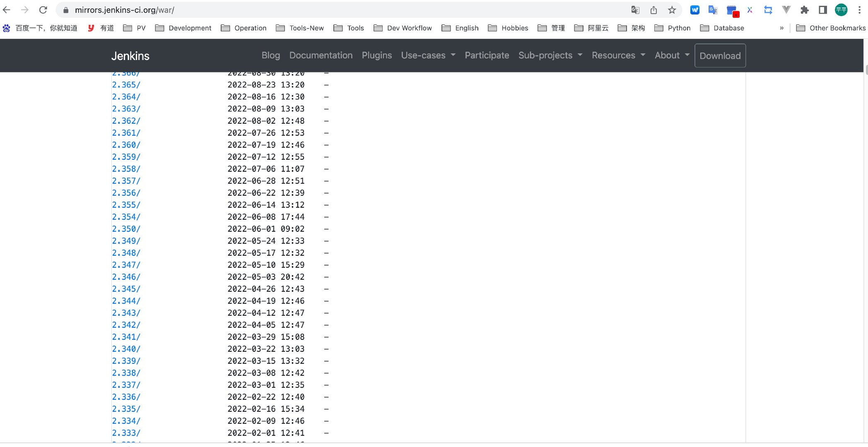868x447 pixels.
Task: Click the Word extension icon in toolbar
Action: (694, 10)
